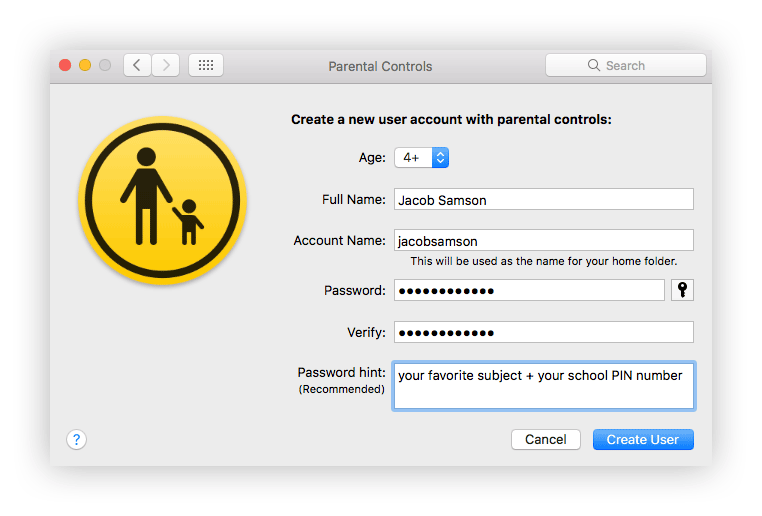Click into the Password field
The image size is (762, 516).
[x=529, y=290]
